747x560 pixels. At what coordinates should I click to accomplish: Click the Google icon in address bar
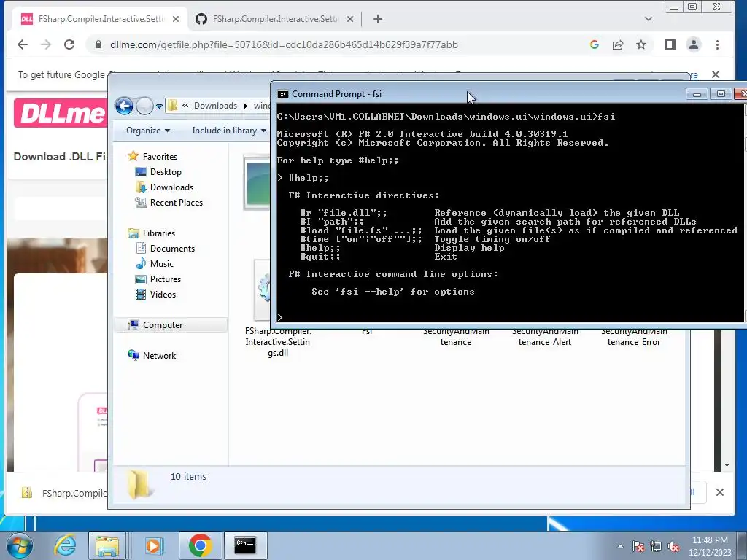tap(594, 44)
